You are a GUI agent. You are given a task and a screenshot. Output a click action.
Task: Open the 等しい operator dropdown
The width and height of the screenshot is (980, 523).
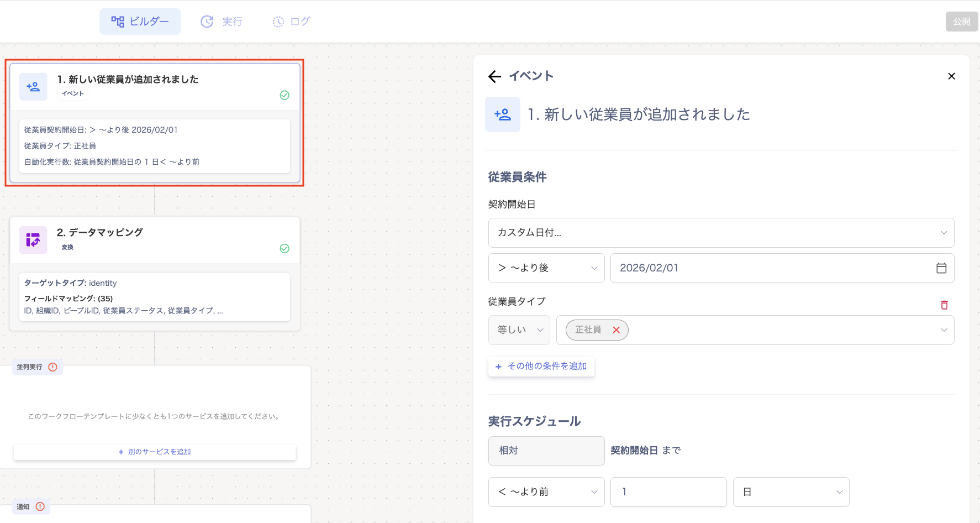(519, 330)
